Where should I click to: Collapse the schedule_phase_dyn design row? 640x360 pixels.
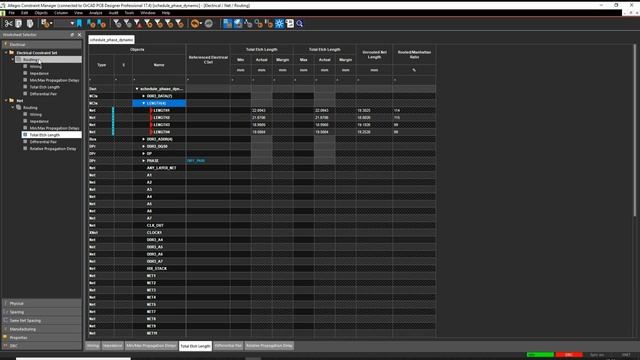(x=137, y=89)
